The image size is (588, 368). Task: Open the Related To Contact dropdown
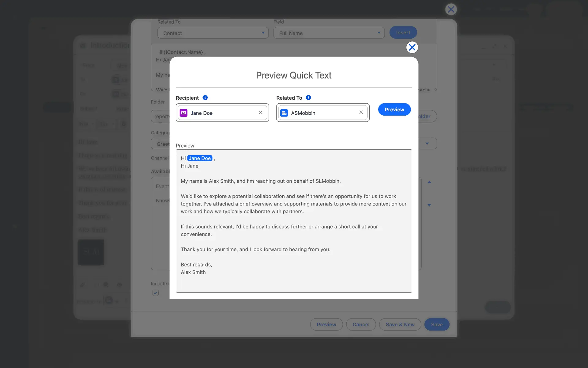(213, 33)
